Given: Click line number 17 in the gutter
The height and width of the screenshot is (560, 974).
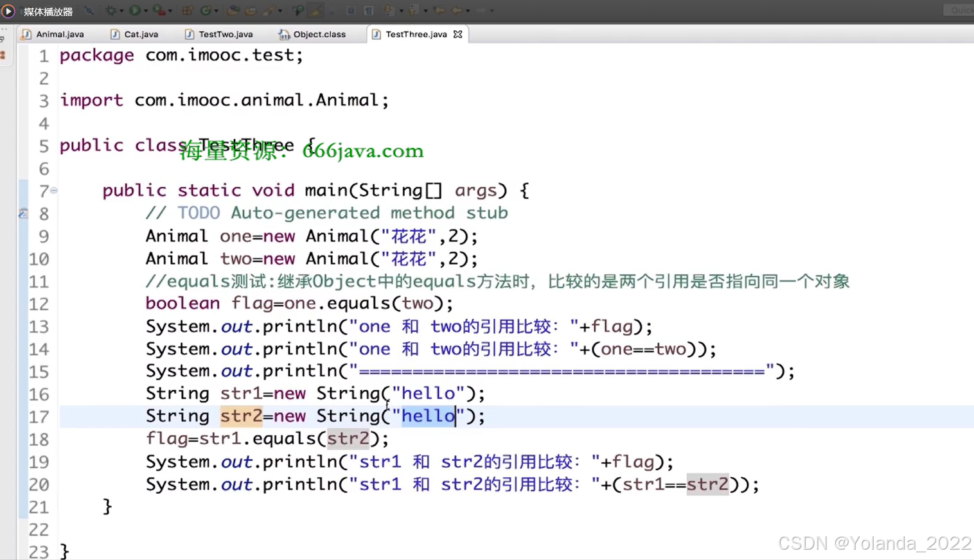Looking at the screenshot, I should coord(39,417).
